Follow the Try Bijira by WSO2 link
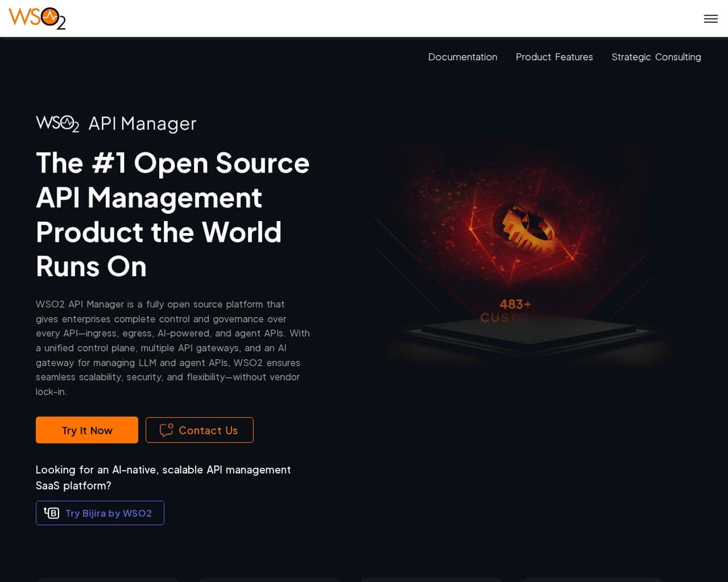Screen dimensions: 728x582 (108, 513)
